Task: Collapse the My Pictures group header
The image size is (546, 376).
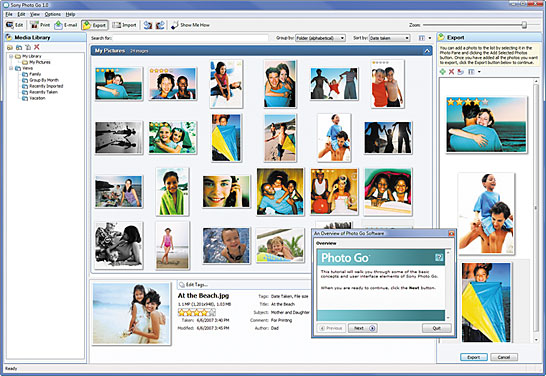Action: (x=427, y=51)
